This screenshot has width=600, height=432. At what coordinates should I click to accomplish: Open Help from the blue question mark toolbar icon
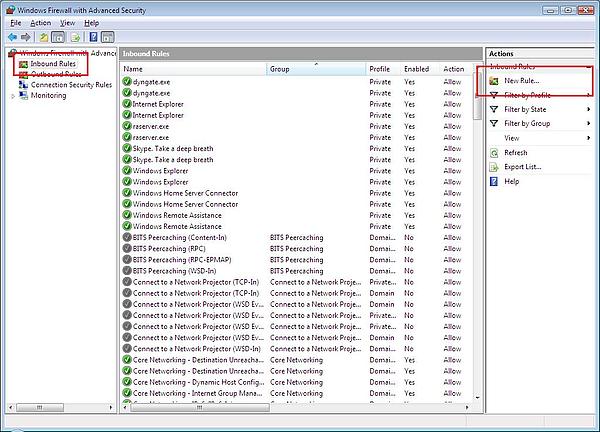(x=93, y=37)
